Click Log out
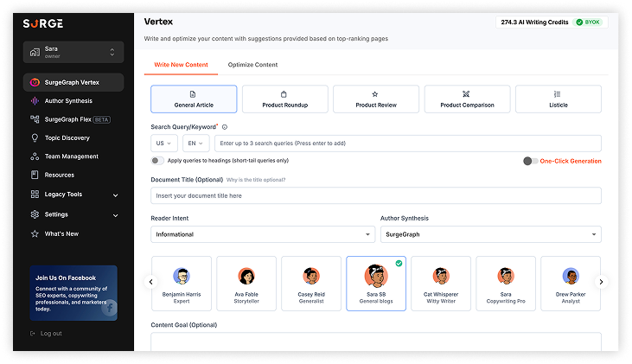The image size is (632, 364). coord(51,334)
